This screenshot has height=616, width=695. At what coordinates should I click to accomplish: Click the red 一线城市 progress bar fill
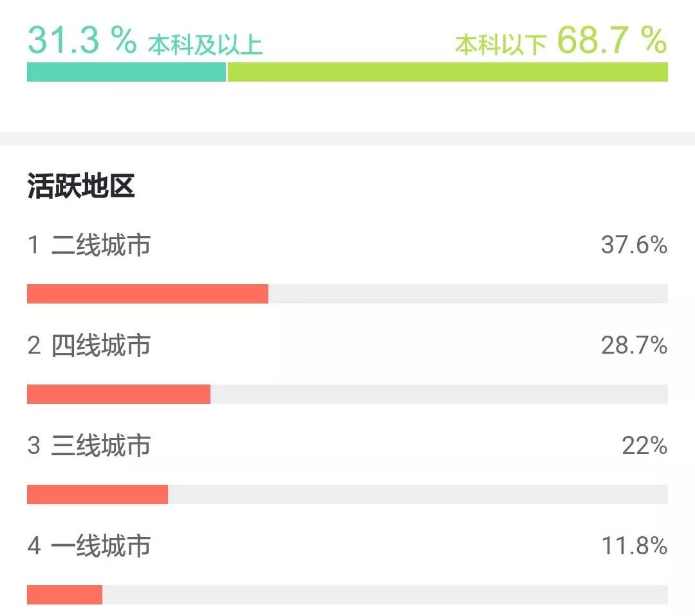click(x=64, y=595)
